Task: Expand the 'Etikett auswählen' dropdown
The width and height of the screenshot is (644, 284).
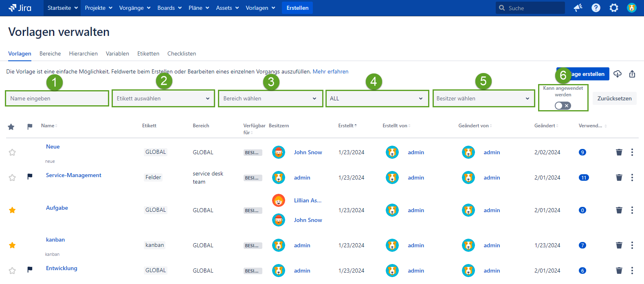Action: point(163,98)
